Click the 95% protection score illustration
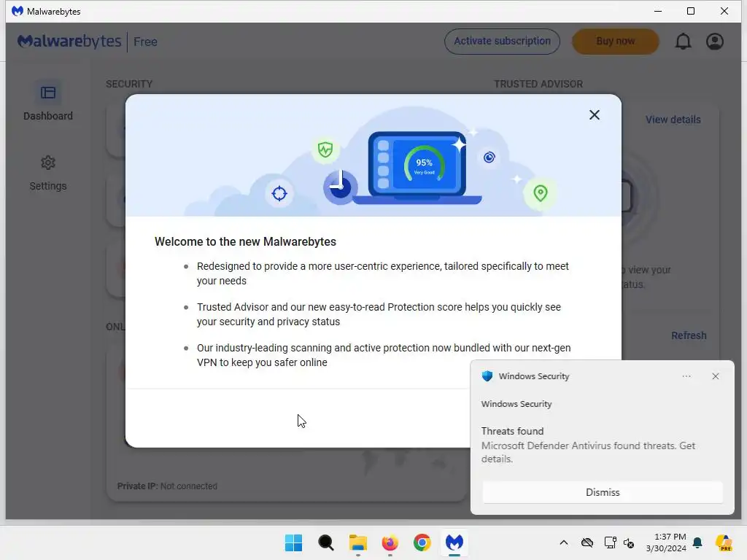The image size is (747, 560). pyautogui.click(x=424, y=166)
